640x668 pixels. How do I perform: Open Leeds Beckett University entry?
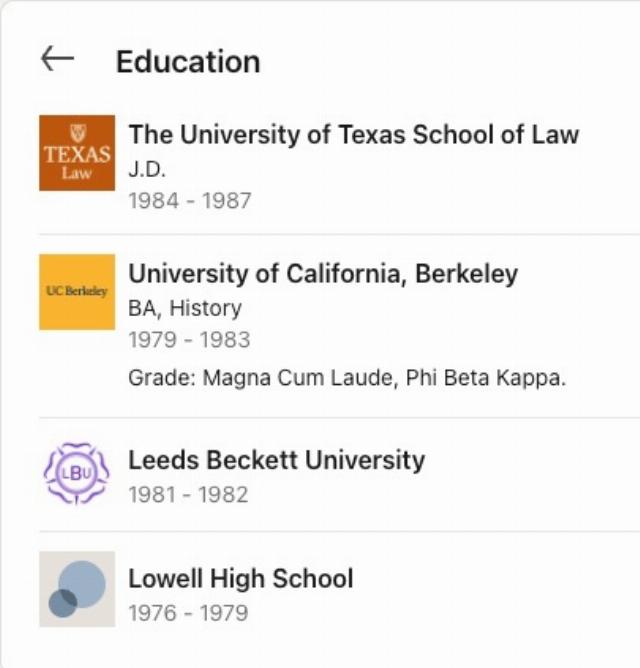(277, 461)
